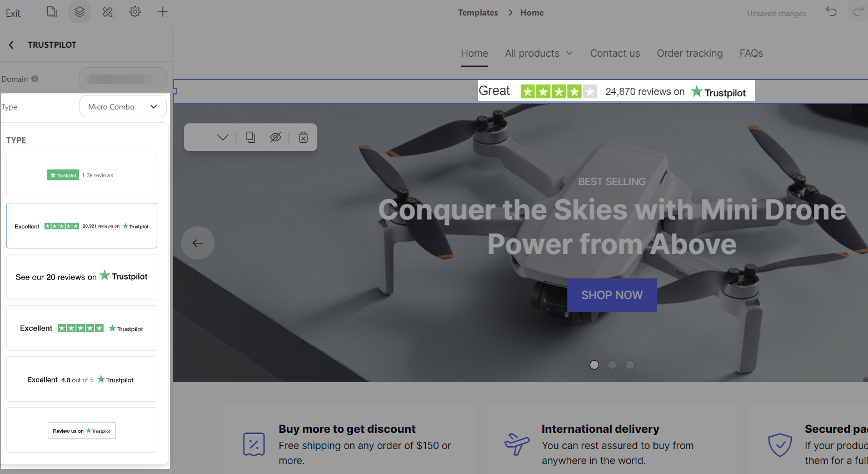Open the pages icon in top toolbar
Viewport: 868px width, 474px height.
pyautogui.click(x=52, y=12)
